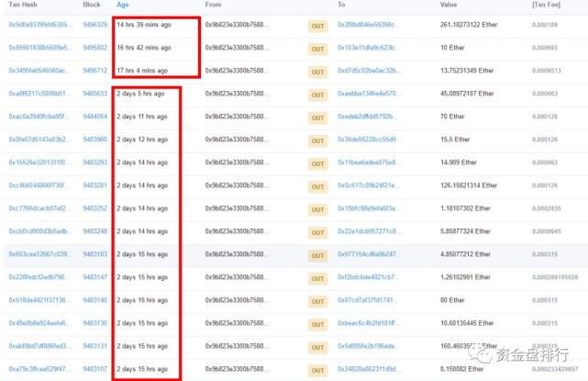The width and height of the screenshot is (588, 381).
Task: Open recipient address starting 0x30de56
Action: (370, 140)
